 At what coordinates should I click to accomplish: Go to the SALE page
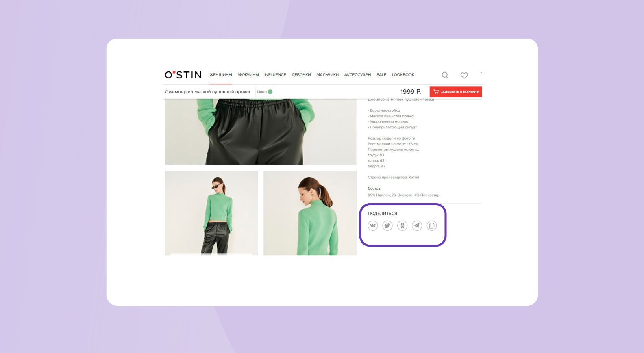tap(381, 75)
